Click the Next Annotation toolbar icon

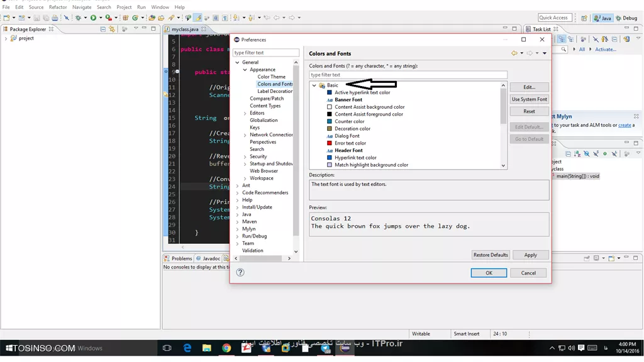[x=236, y=18]
